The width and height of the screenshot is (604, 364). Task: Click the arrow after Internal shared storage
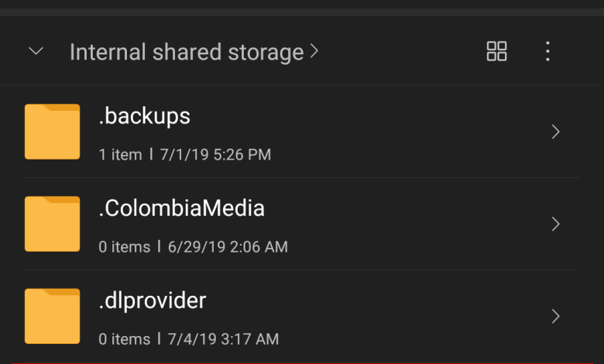[314, 52]
